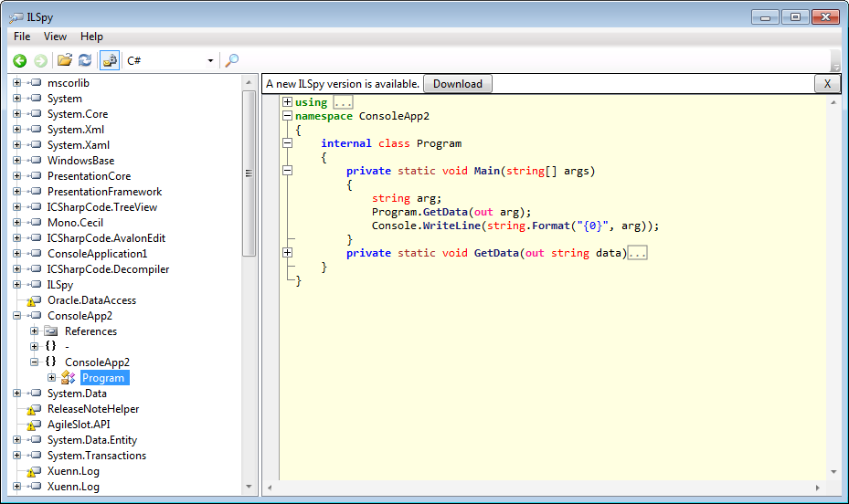849x504 pixels.
Task: Expand the collapsed using directives in code
Action: (288, 101)
